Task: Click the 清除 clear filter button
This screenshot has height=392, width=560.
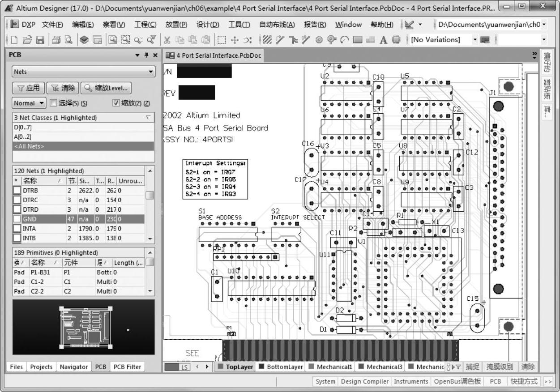Action: pyautogui.click(x=63, y=88)
